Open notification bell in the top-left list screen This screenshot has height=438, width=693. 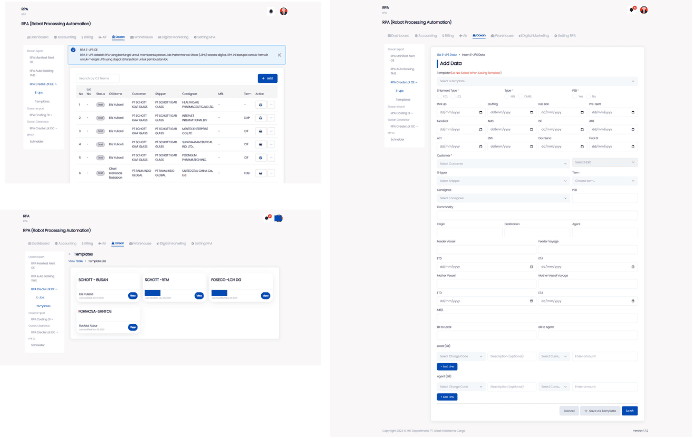[271, 11]
